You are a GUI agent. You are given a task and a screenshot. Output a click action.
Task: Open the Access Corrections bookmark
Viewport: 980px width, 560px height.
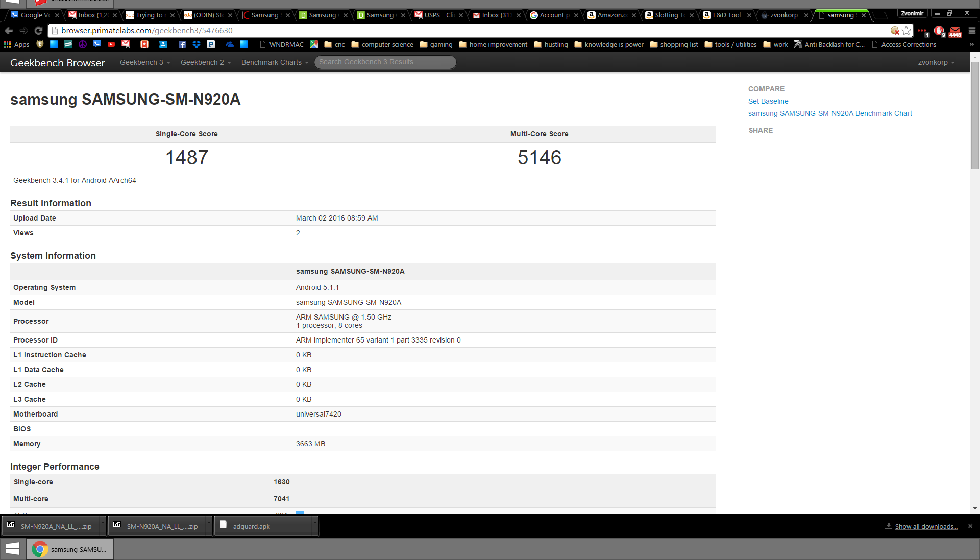point(904,45)
